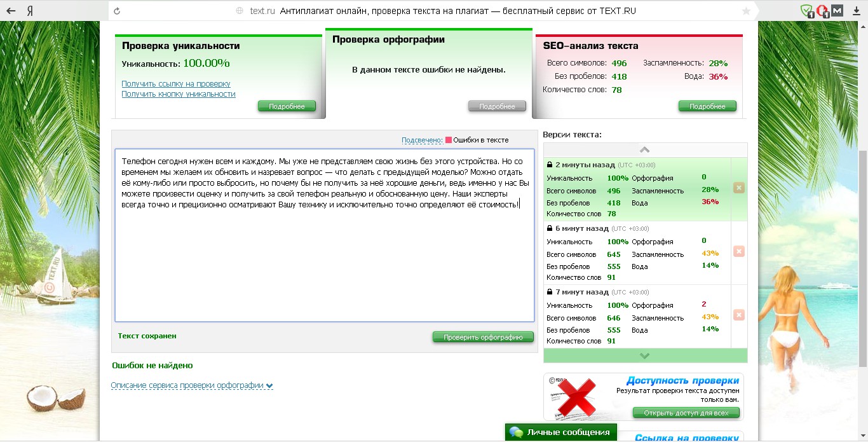868x442 pixels.
Task: Move the version list down with the bottom arrow
Action: (645, 356)
